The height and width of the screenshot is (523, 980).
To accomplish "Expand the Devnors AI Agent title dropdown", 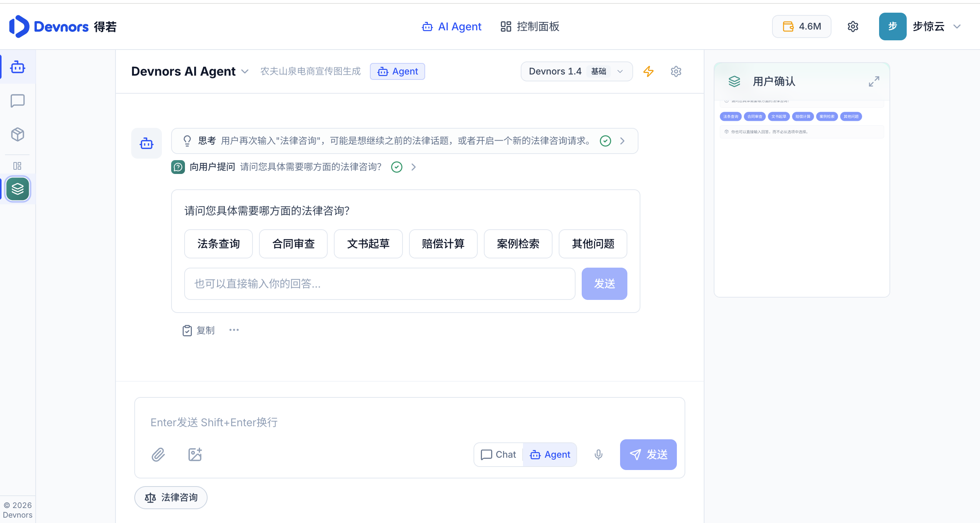I will 245,72.
